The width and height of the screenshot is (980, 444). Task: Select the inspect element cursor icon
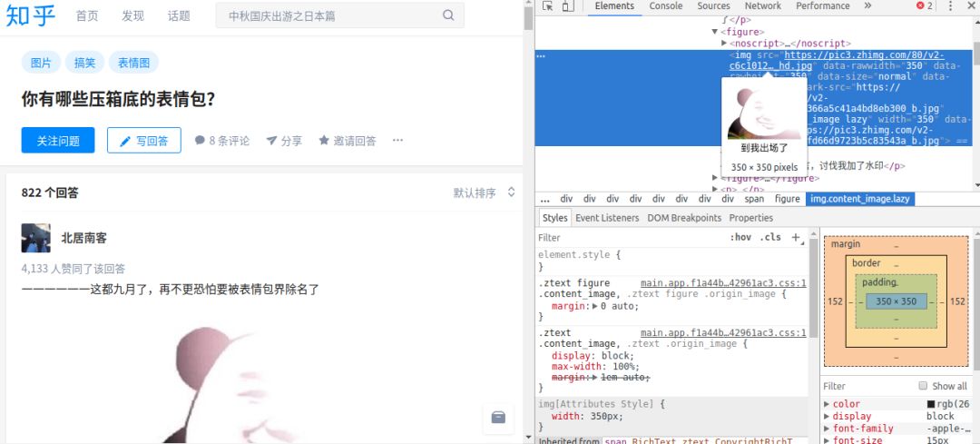(548, 5)
